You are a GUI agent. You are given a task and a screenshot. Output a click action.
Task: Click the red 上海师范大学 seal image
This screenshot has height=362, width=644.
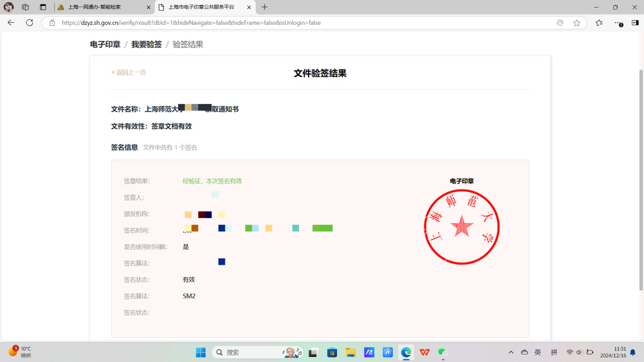(461, 227)
